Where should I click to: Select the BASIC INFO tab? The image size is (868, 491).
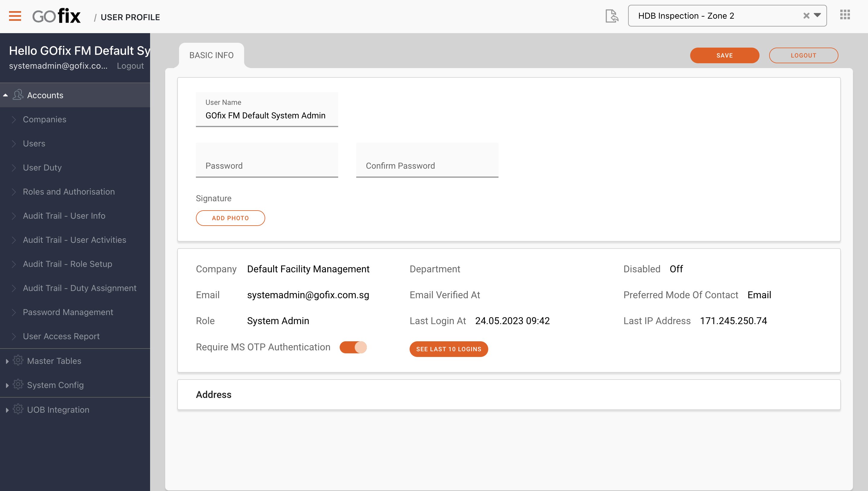click(x=211, y=55)
